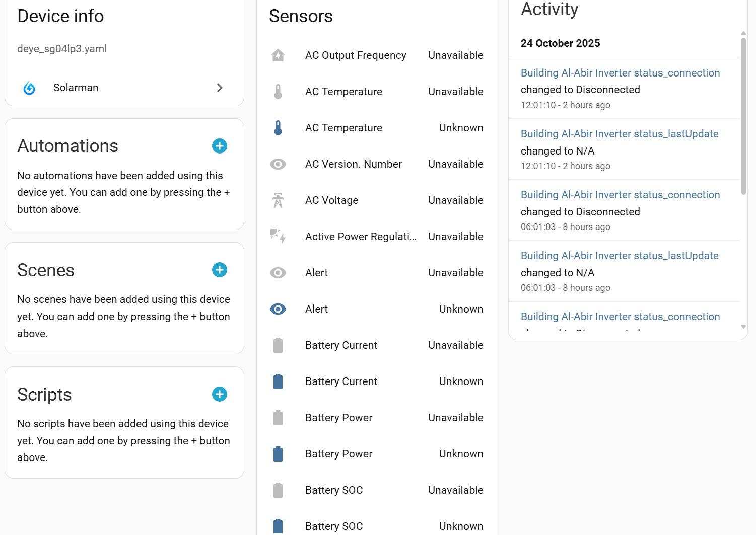
Task: Click the grey AC Version Number eye icon
Action: [x=278, y=164]
